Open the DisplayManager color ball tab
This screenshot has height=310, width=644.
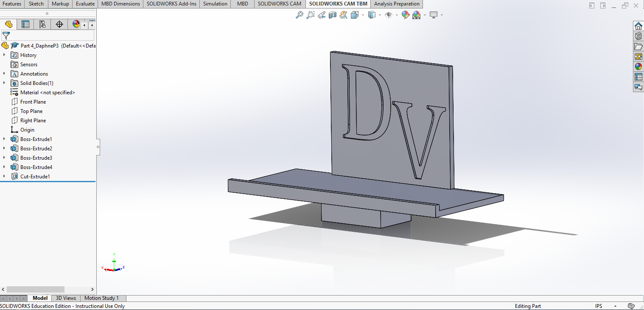point(76,24)
